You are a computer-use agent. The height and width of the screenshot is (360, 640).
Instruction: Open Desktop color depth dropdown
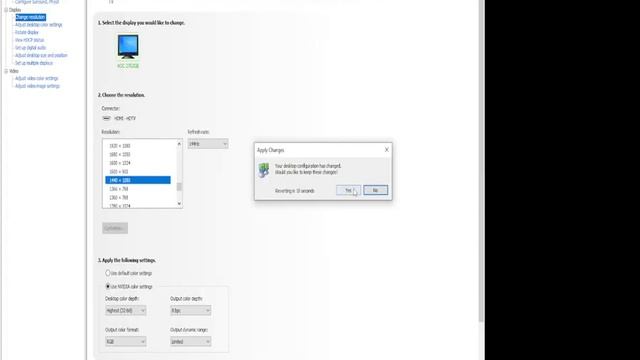coord(126,311)
